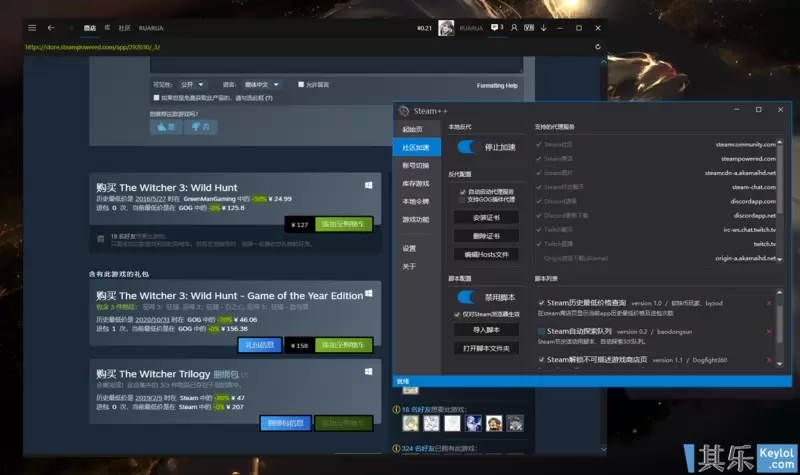Open chat notification icon with count 3

click(x=496, y=28)
